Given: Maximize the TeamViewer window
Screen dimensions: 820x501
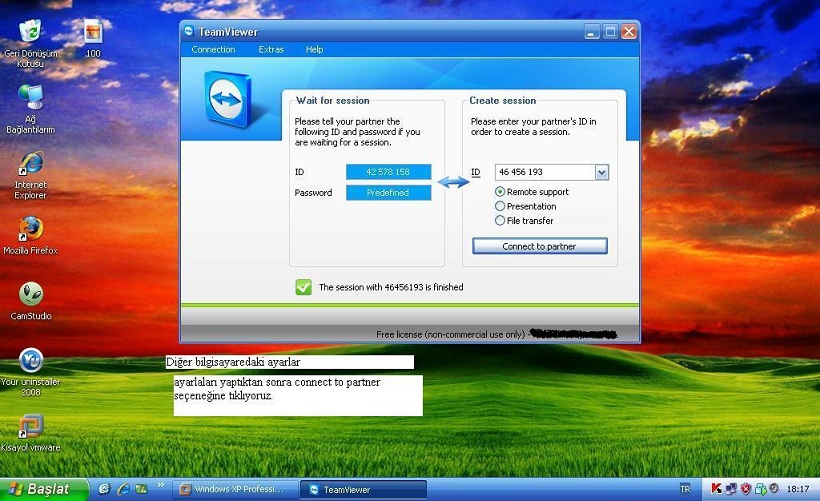Looking at the screenshot, I should point(610,32).
